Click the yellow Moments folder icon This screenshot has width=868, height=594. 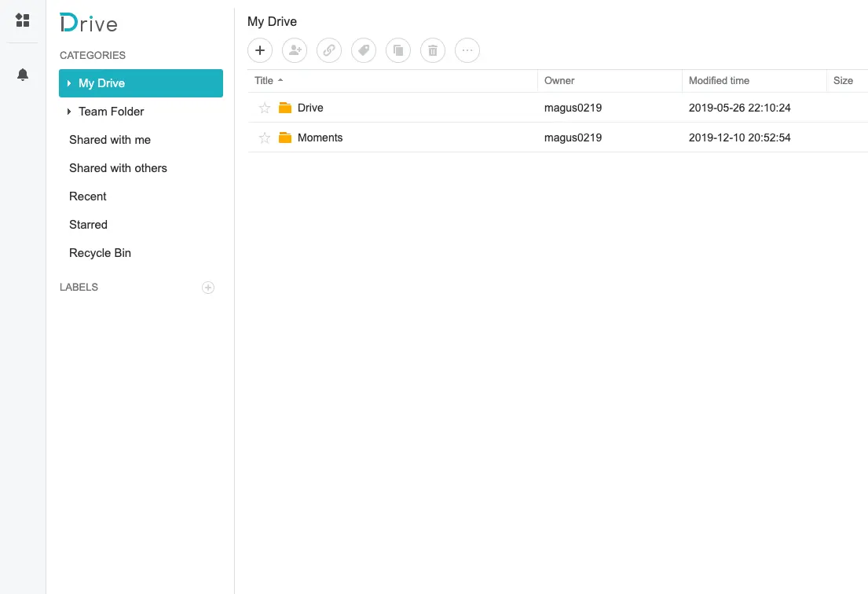click(x=285, y=137)
